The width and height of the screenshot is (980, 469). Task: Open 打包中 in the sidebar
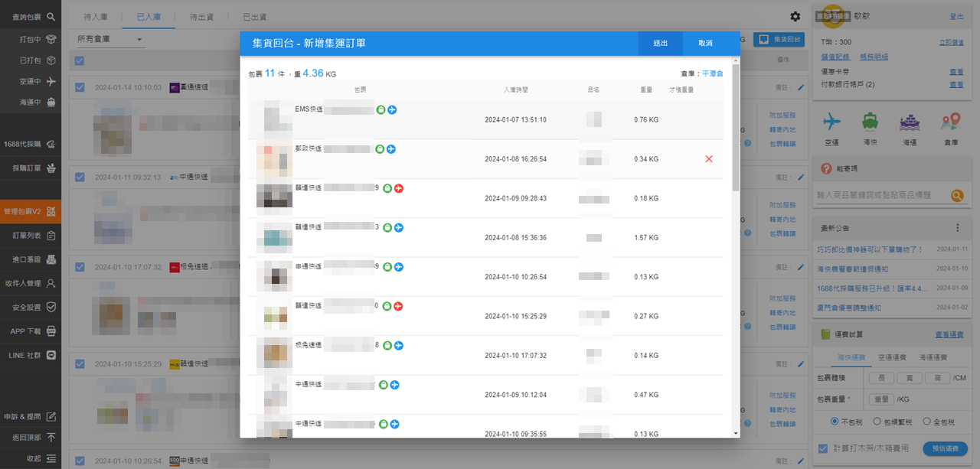tap(31, 39)
